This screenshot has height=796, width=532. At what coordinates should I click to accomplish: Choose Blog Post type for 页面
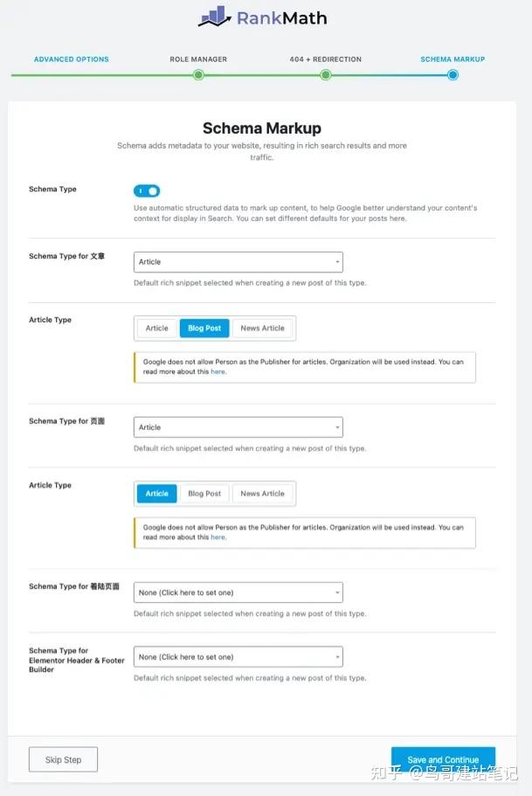[204, 494]
